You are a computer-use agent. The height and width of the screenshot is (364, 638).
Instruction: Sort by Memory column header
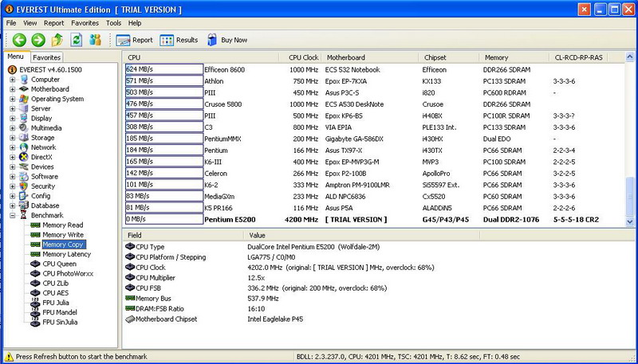point(514,57)
